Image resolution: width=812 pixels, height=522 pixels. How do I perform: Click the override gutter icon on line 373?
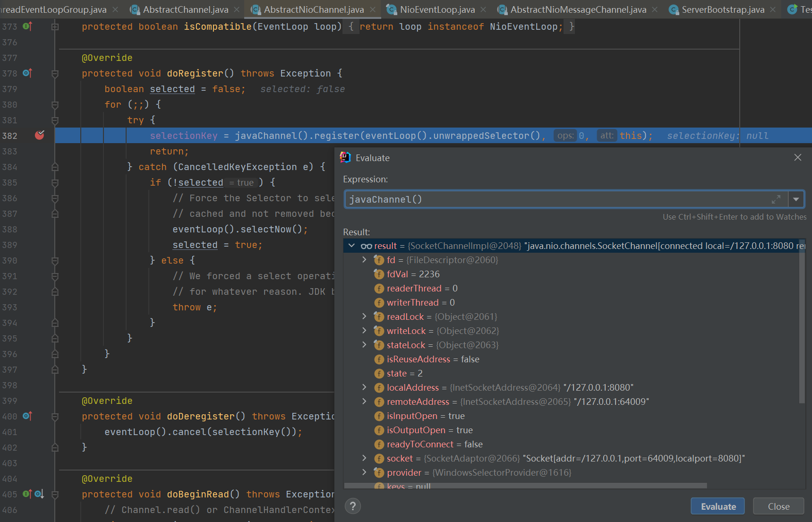[27, 26]
